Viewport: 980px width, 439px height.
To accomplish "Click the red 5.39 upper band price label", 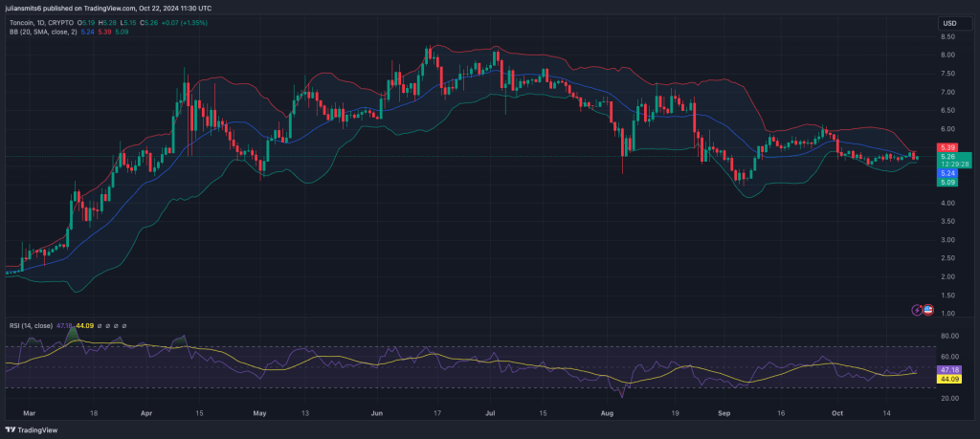I will (947, 146).
